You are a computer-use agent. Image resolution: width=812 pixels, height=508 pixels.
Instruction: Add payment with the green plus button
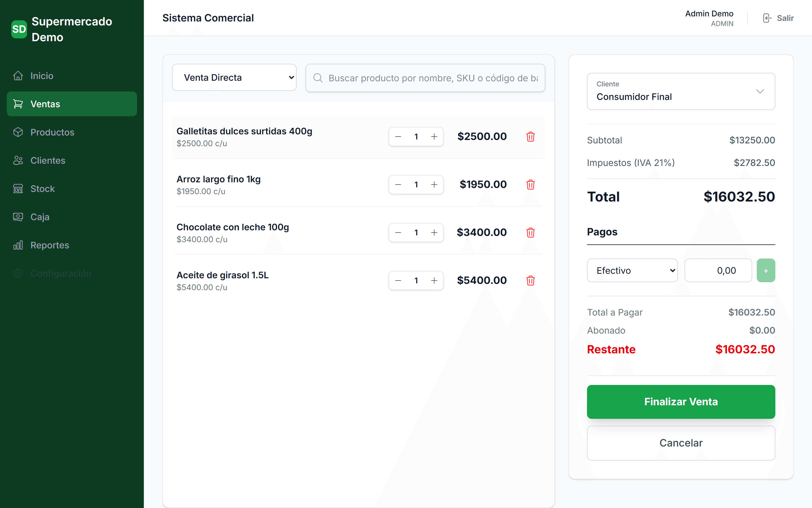click(766, 270)
